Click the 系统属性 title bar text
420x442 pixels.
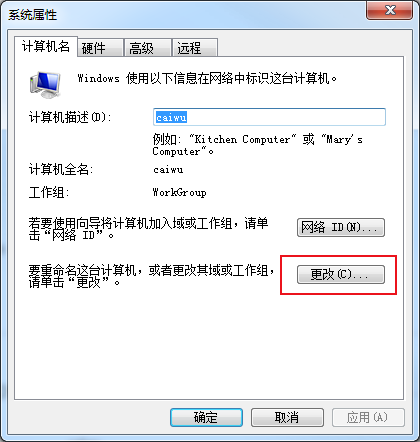[33, 15]
